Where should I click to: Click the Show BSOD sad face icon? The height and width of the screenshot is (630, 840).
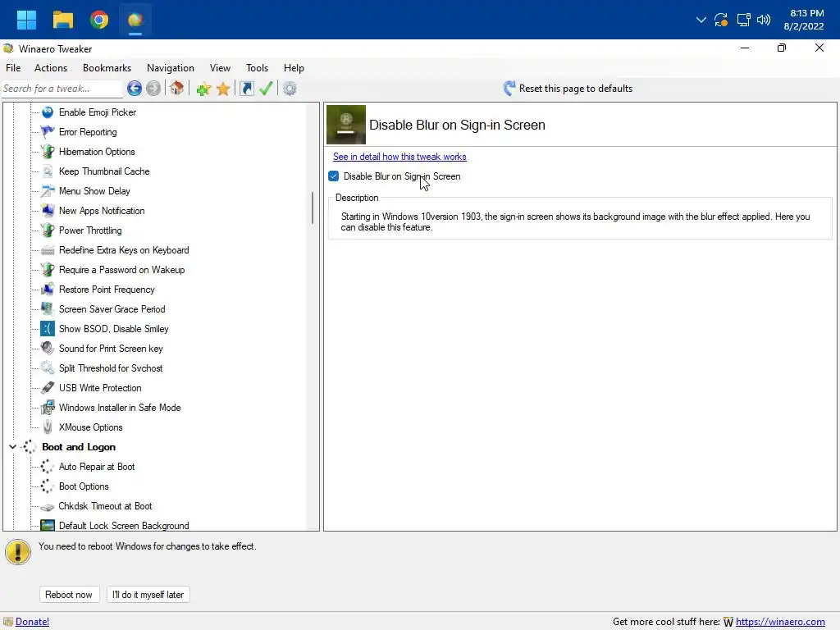click(x=48, y=329)
